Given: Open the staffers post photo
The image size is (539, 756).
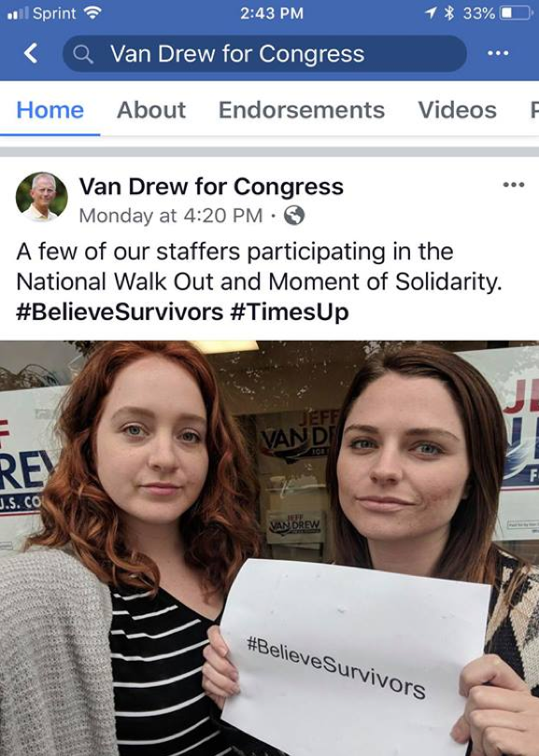Looking at the screenshot, I should pos(269,548).
